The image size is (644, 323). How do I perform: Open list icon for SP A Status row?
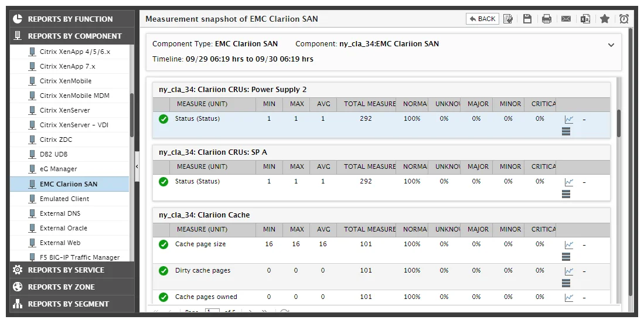[x=566, y=195]
